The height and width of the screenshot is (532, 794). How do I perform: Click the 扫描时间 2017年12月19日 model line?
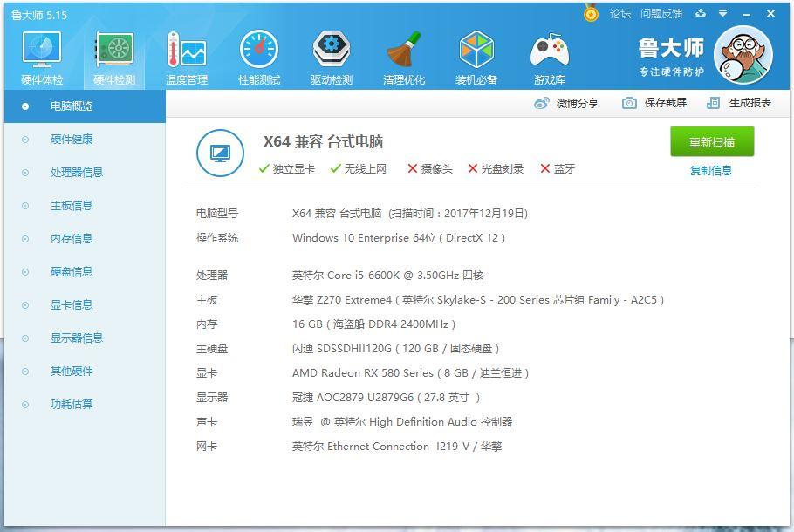pyautogui.click(x=410, y=213)
